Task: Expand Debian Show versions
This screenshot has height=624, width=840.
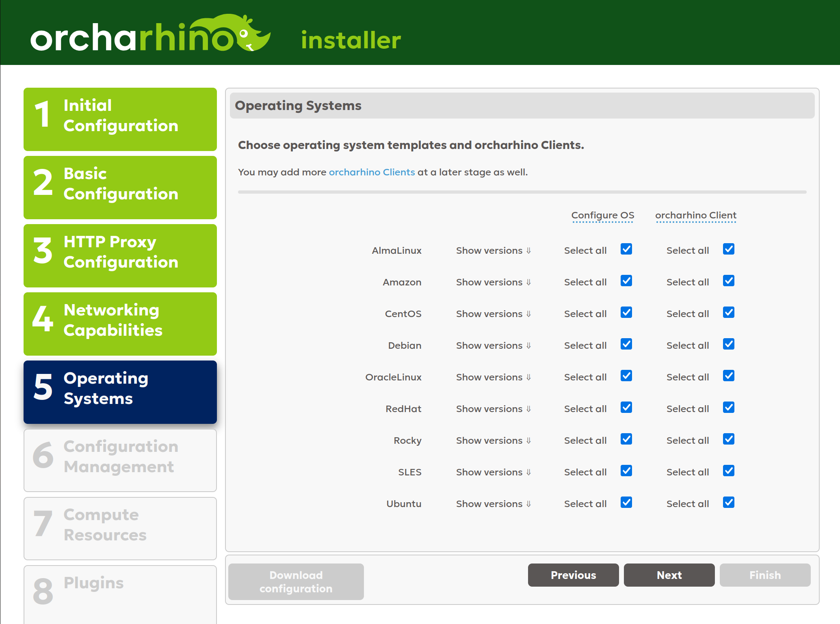Action: [493, 345]
